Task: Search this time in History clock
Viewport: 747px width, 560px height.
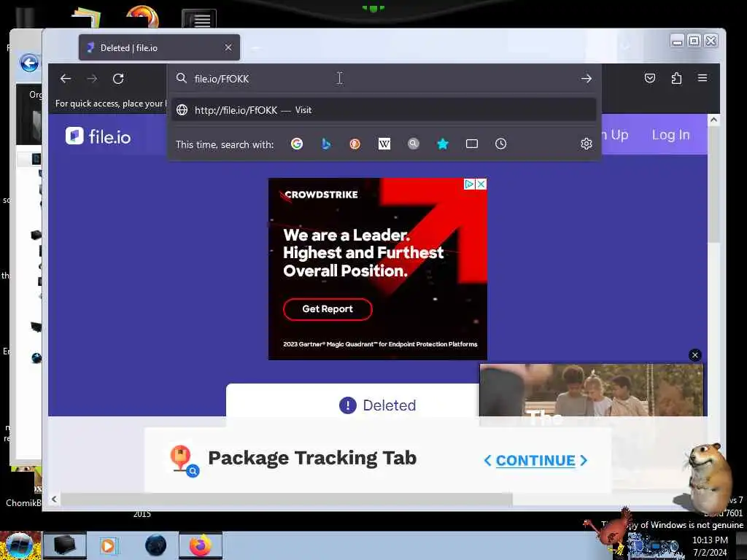Action: [x=500, y=144]
